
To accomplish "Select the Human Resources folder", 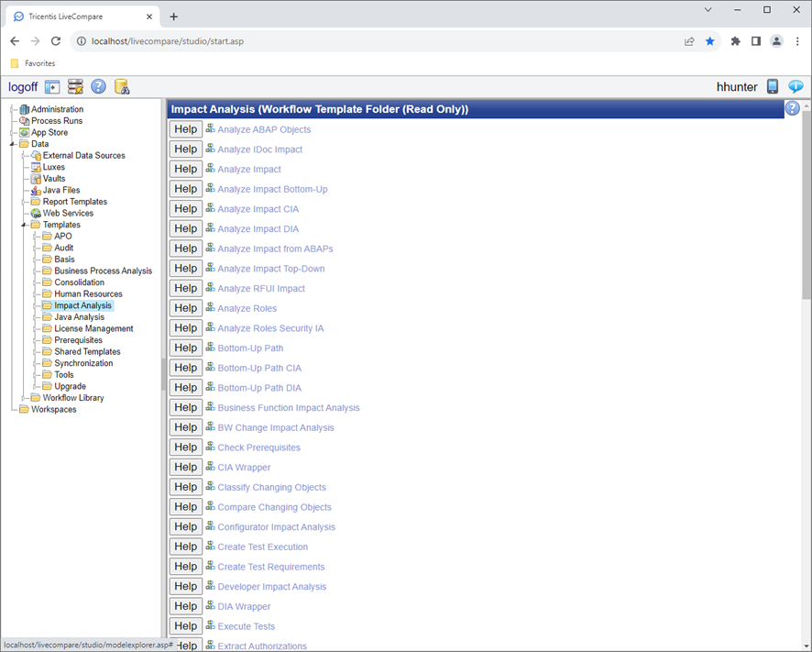I will coord(89,293).
